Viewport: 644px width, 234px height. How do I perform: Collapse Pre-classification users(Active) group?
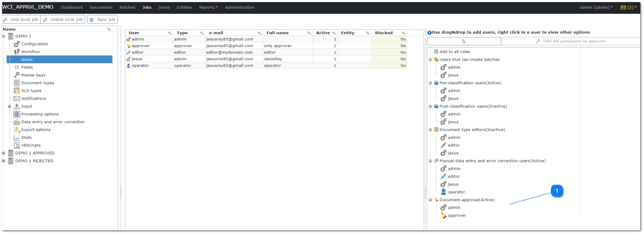430,83
